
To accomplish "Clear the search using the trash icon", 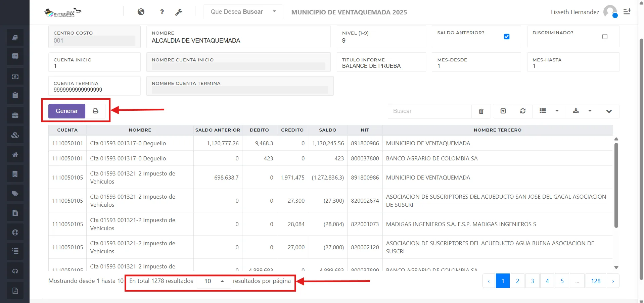I will point(481,111).
